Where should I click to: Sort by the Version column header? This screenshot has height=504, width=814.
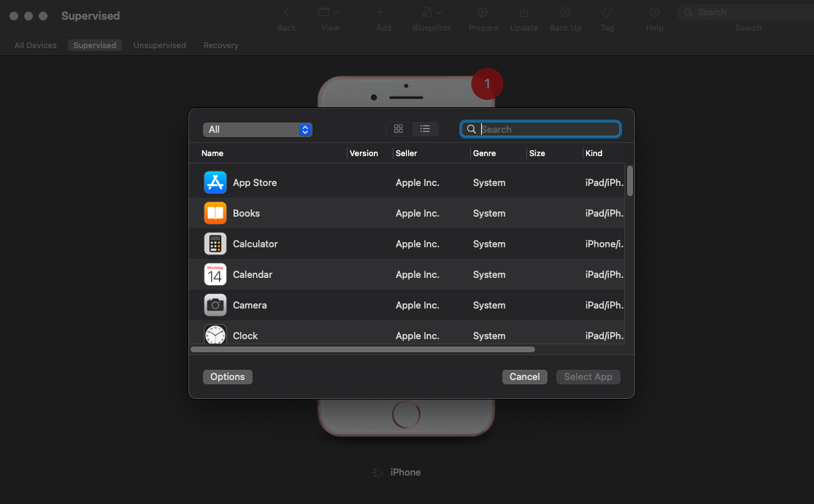click(364, 153)
